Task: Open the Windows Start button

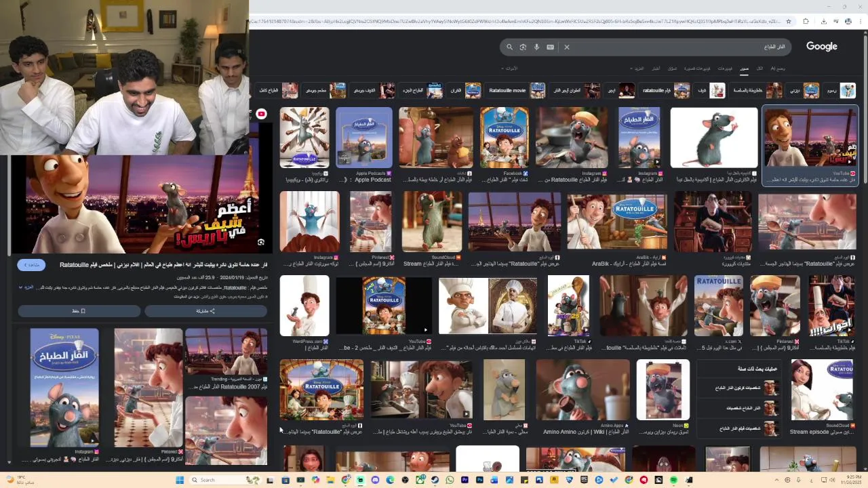Action: (180, 480)
